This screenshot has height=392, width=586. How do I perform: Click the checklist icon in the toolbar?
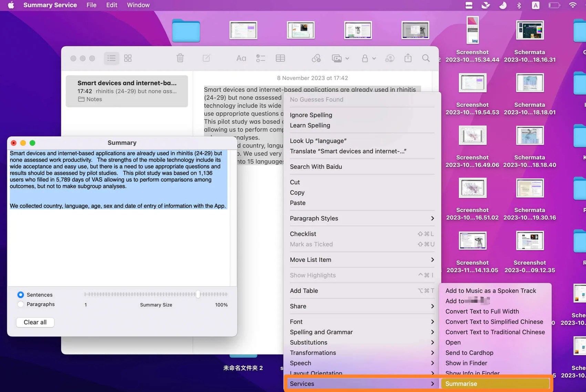click(x=260, y=58)
